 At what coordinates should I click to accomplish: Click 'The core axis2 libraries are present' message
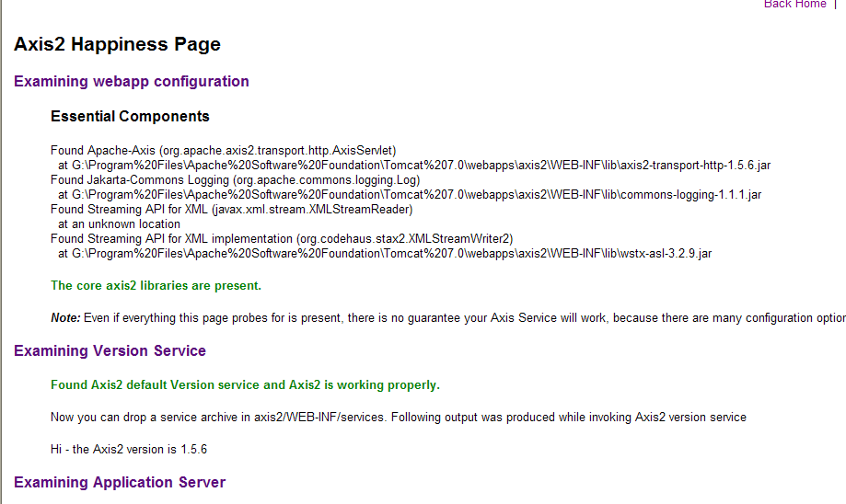click(x=156, y=286)
